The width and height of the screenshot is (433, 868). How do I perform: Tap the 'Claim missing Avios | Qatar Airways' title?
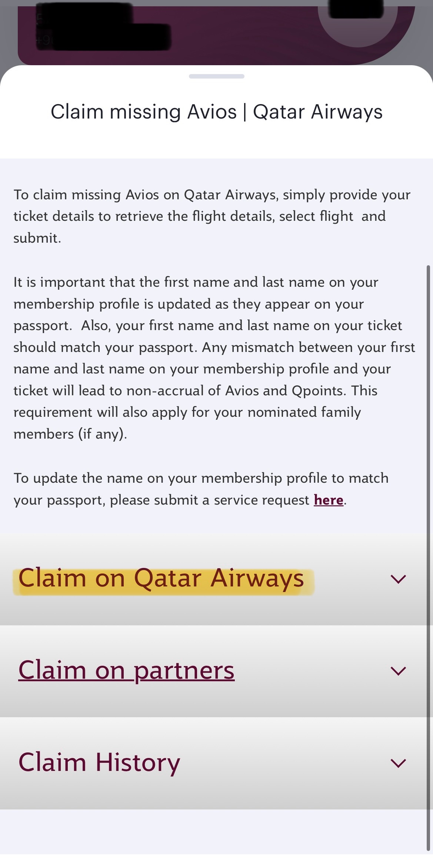[x=216, y=112]
